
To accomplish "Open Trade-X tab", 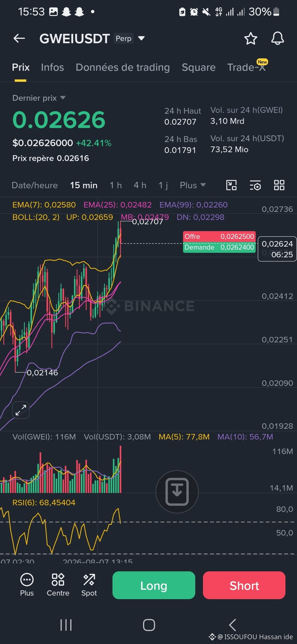I will pyautogui.click(x=246, y=67).
